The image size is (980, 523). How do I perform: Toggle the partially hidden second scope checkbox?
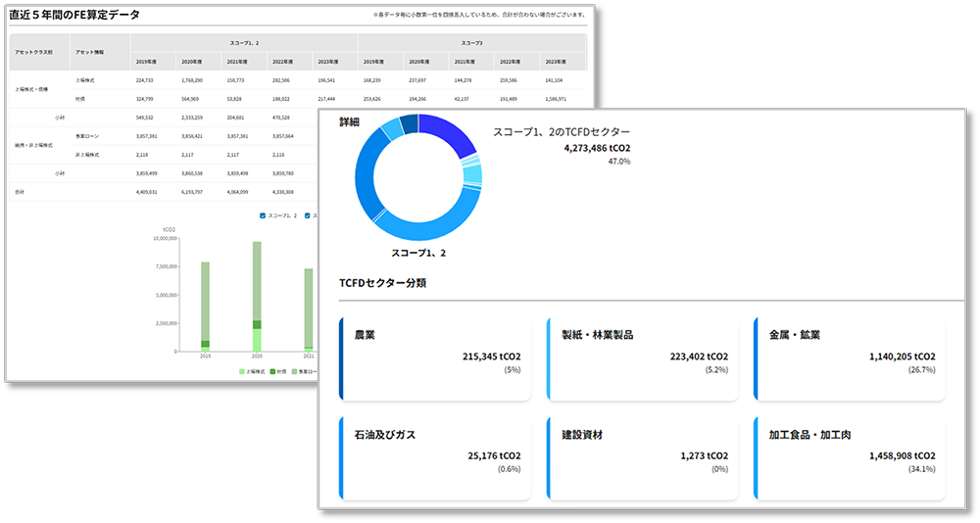(308, 215)
